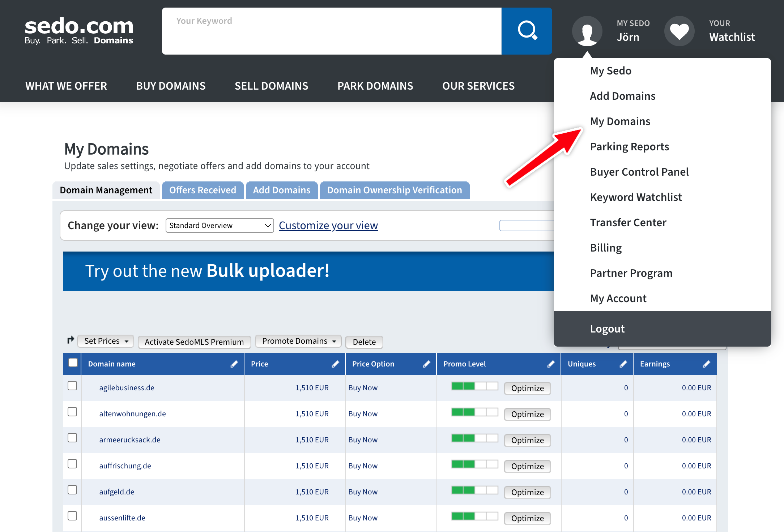Image resolution: width=784 pixels, height=532 pixels.
Task: Click the Delete button
Action: tap(364, 342)
